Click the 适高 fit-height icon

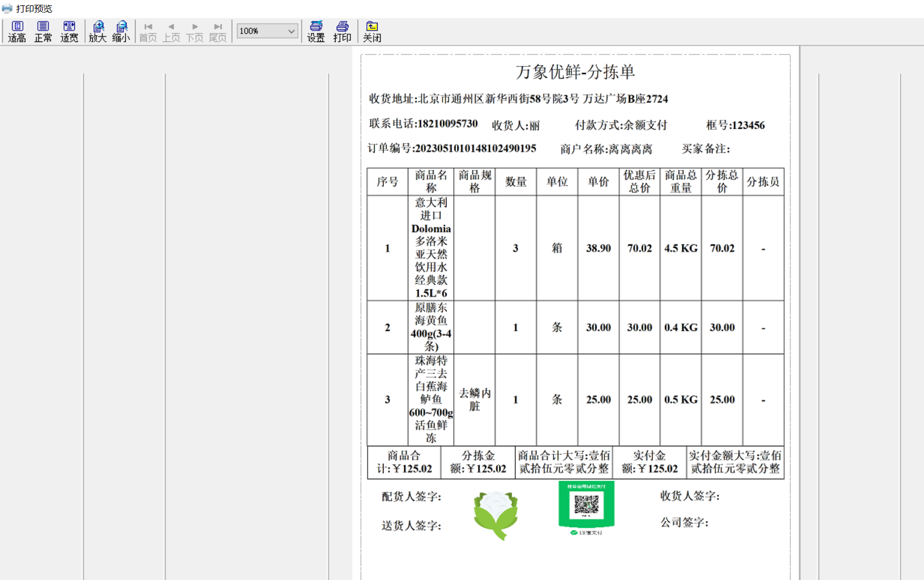pos(17,31)
